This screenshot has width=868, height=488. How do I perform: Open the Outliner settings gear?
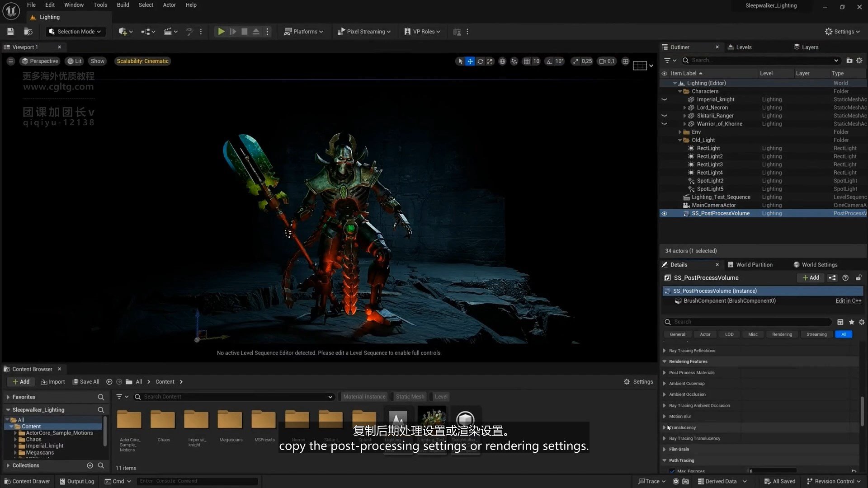[x=859, y=60]
